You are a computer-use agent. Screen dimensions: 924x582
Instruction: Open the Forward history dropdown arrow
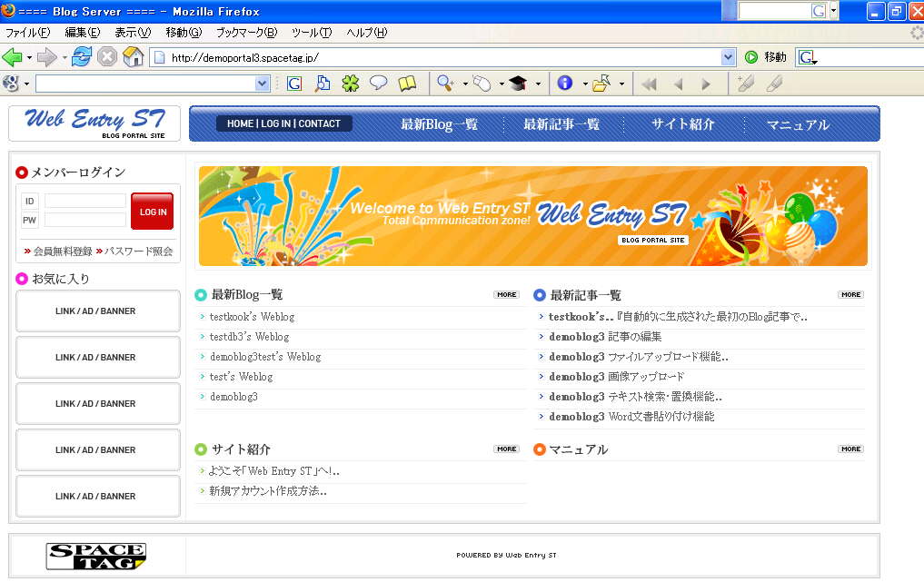pos(64,58)
